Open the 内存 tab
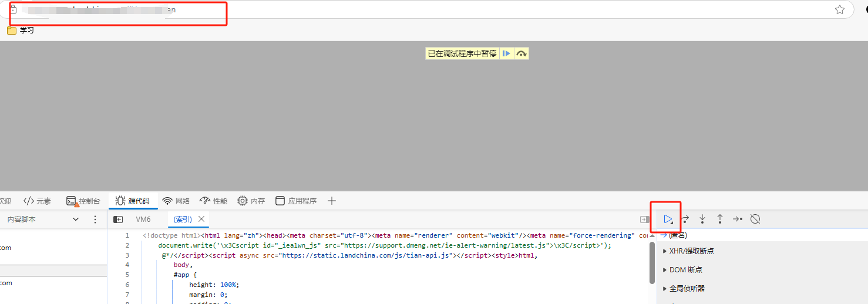Image resolution: width=868 pixels, height=304 pixels. click(x=251, y=201)
